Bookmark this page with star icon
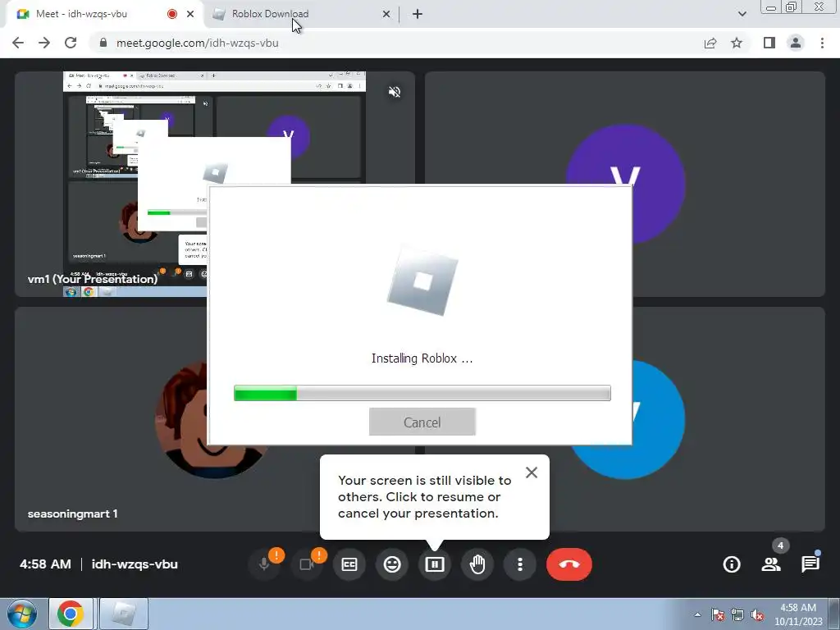The width and height of the screenshot is (840, 630). click(737, 43)
